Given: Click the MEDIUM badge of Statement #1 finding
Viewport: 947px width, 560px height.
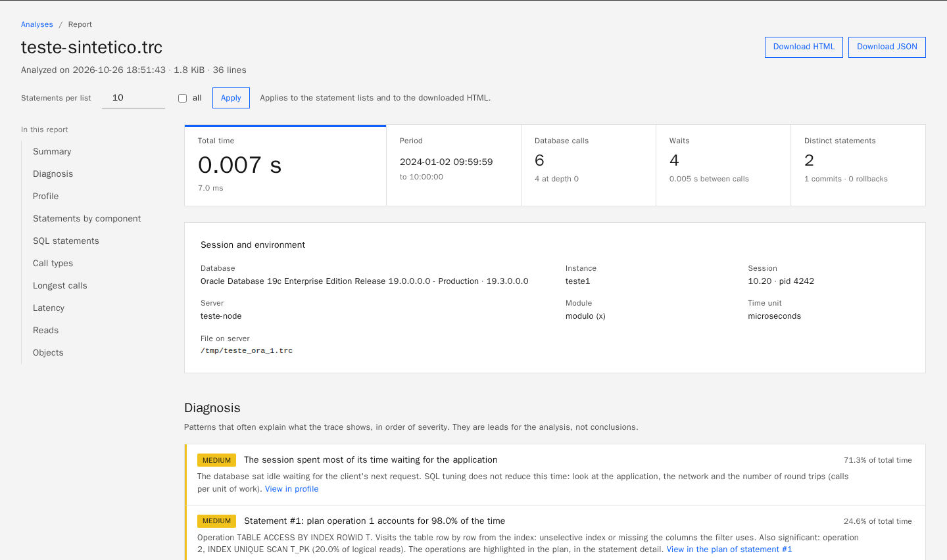Looking at the screenshot, I should (216, 521).
